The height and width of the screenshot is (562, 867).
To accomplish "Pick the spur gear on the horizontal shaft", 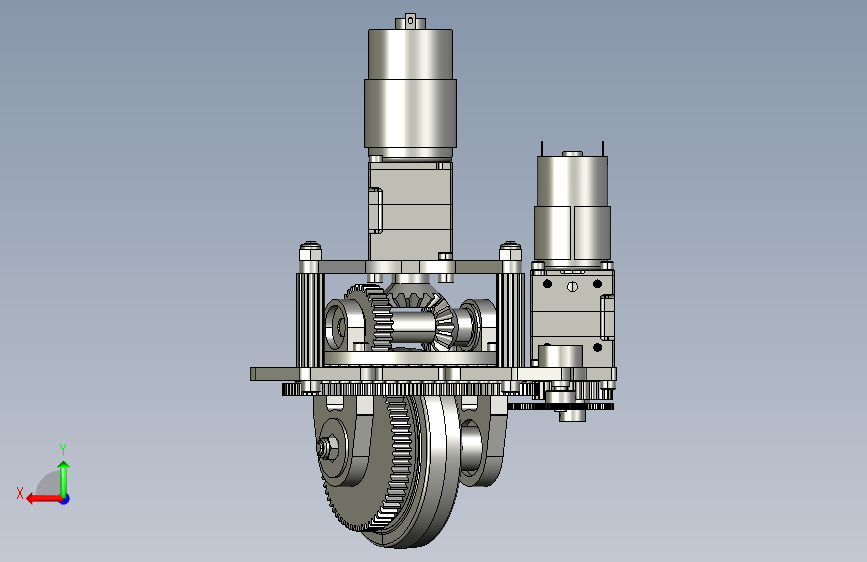I will [371, 318].
